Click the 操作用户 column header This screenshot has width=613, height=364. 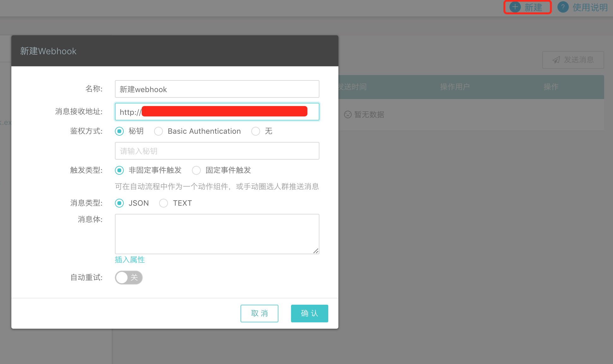(x=455, y=87)
